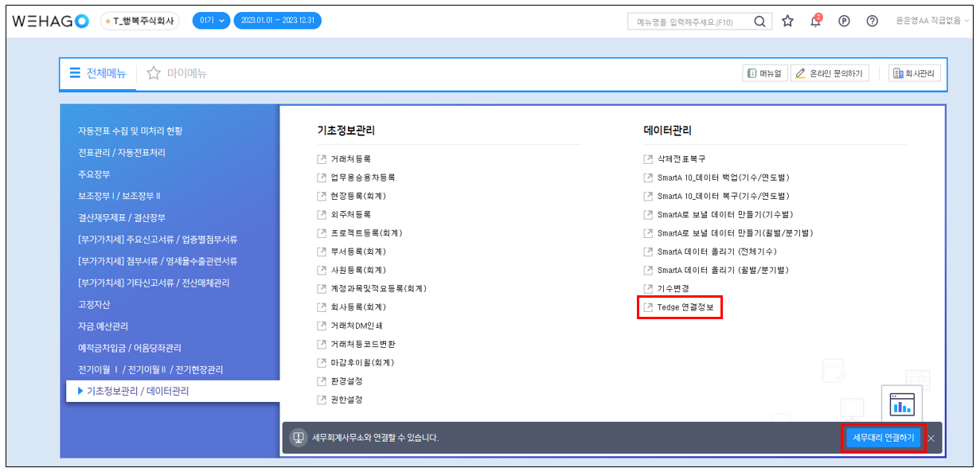Open the notifications bell icon

tap(815, 21)
